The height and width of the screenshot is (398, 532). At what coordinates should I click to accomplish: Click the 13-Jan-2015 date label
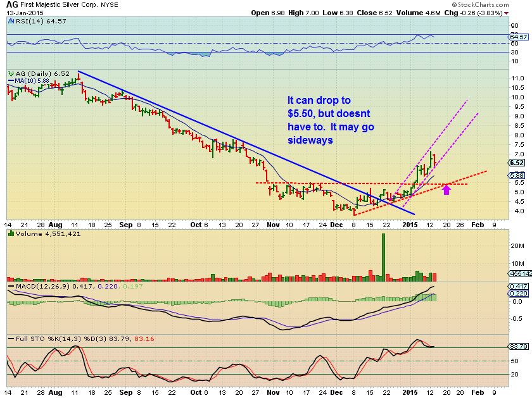(x=25, y=13)
